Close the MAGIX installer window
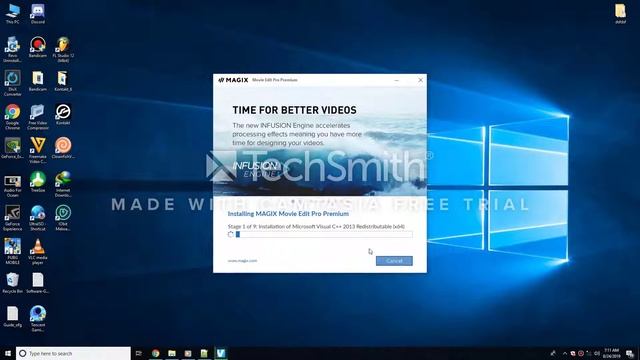640x360 pixels. click(420, 80)
